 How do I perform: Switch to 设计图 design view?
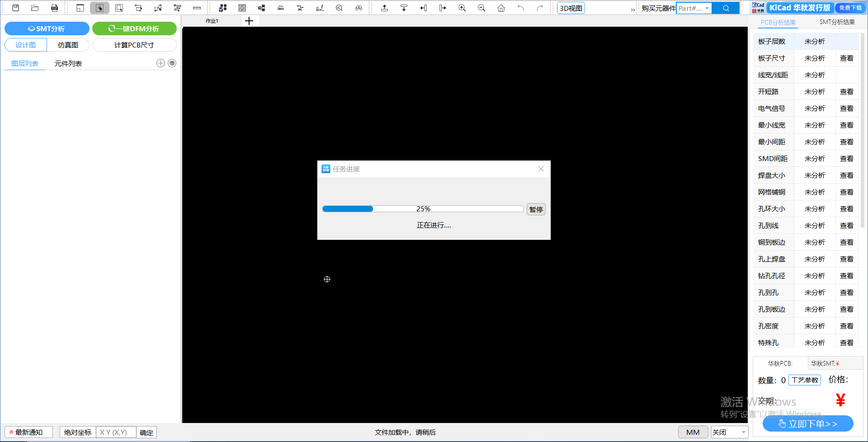[x=26, y=45]
